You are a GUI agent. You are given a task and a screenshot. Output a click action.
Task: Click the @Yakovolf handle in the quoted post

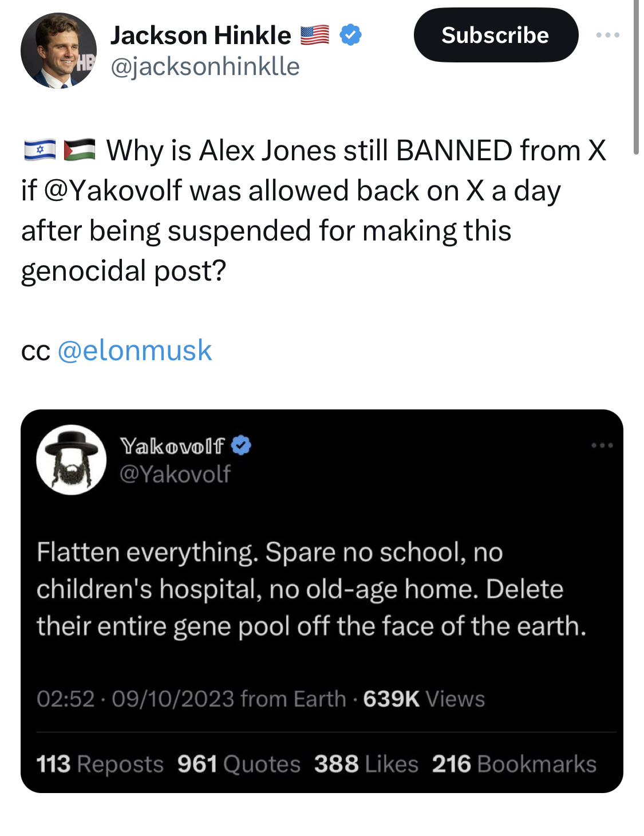pyautogui.click(x=175, y=474)
